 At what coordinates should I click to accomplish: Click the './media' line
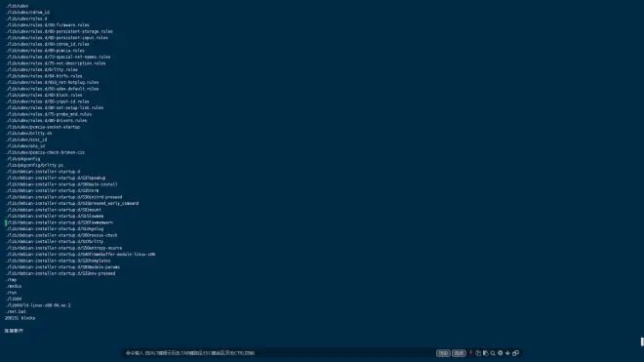14,286
